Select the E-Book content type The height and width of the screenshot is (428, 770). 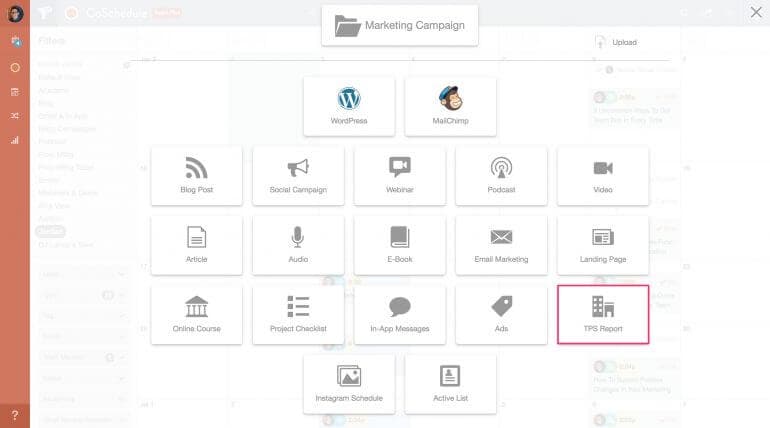pos(400,244)
